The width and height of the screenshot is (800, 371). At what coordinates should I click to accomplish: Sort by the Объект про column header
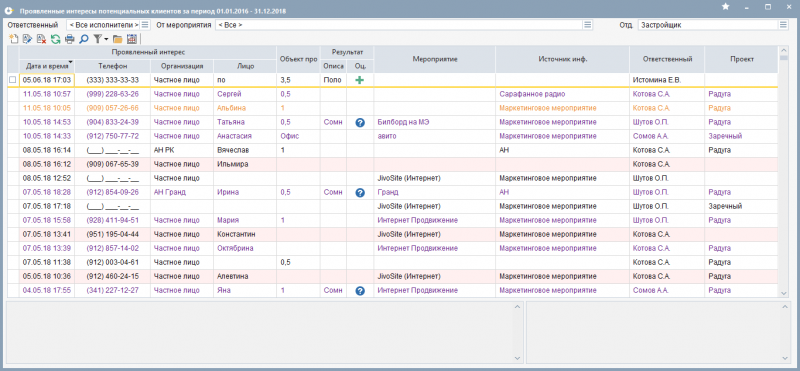pos(298,59)
